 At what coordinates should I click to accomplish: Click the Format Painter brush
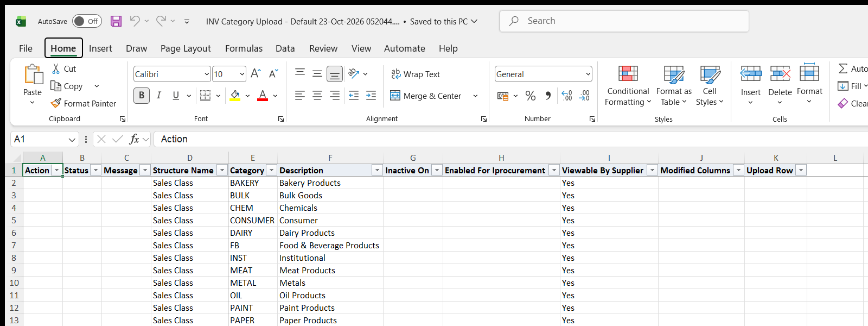[x=56, y=103]
